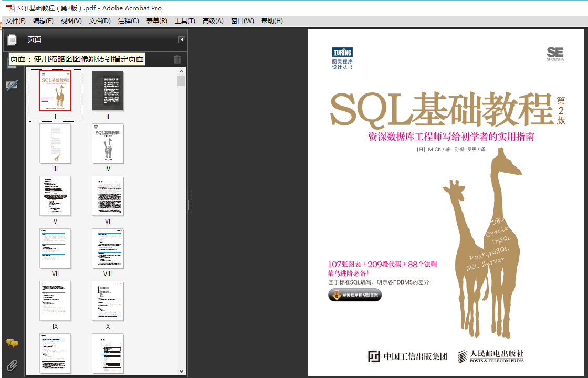Collapse the navigation panel with the arrow button
The image size is (588, 378).
(182, 39)
